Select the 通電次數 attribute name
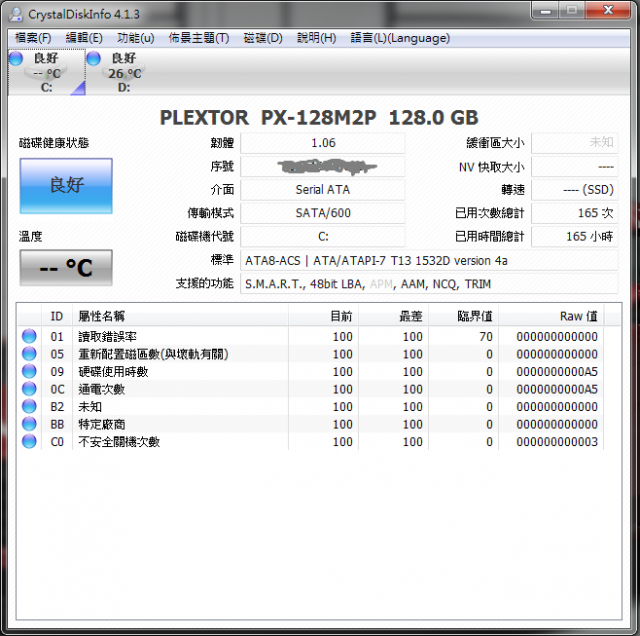640x636 pixels. (102, 389)
